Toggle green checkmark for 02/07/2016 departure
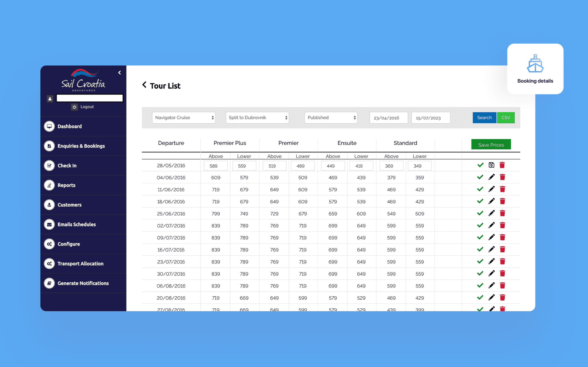The image size is (588, 367). click(480, 225)
